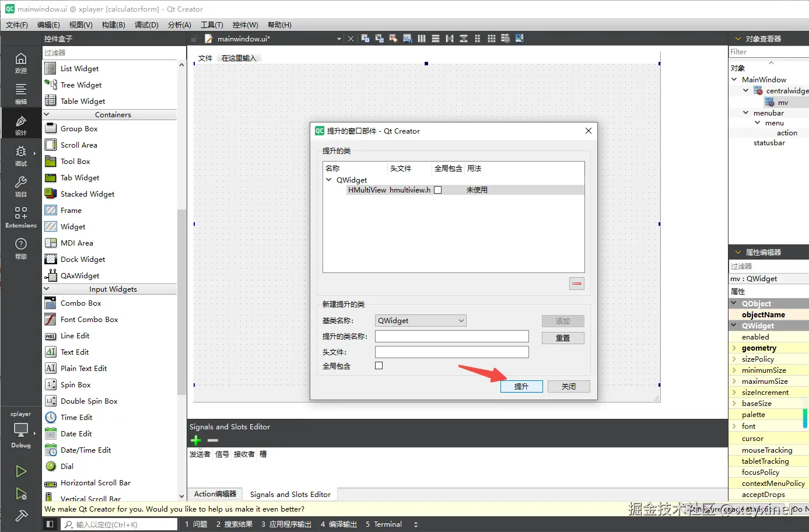Viewport: 809px width, 532px height.
Task: Toggle 全局包含 checkbox under new promoted class
Action: 379,366
